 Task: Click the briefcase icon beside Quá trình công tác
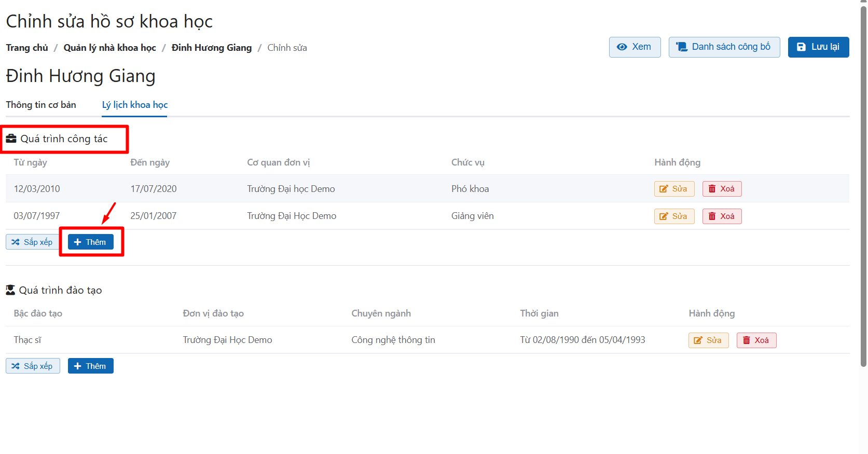[11, 139]
